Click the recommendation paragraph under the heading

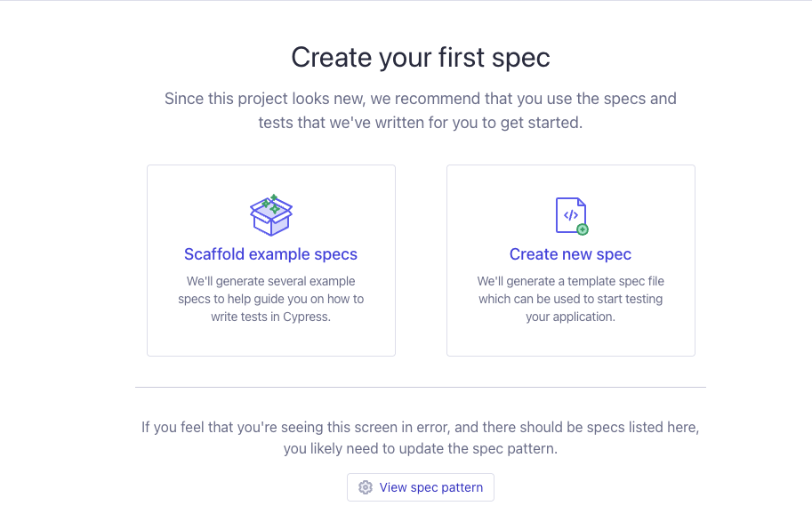[x=421, y=110]
